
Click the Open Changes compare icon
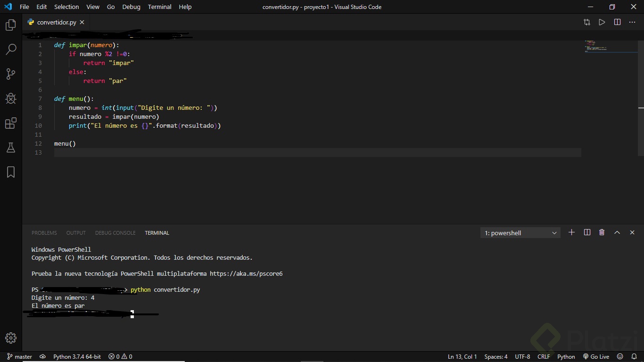[x=587, y=22]
